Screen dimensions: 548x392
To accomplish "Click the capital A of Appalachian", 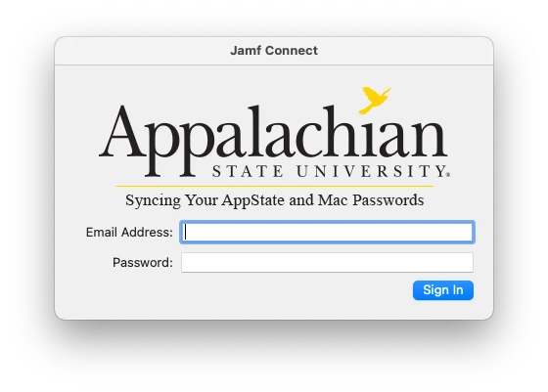I will coord(122,131).
